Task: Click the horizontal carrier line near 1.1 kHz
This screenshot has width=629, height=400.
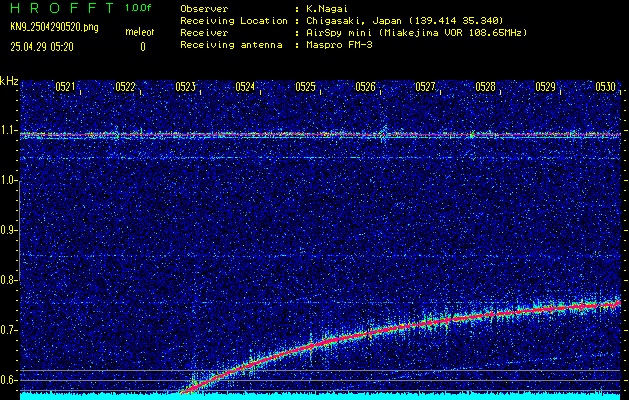Action: pyautogui.click(x=321, y=134)
